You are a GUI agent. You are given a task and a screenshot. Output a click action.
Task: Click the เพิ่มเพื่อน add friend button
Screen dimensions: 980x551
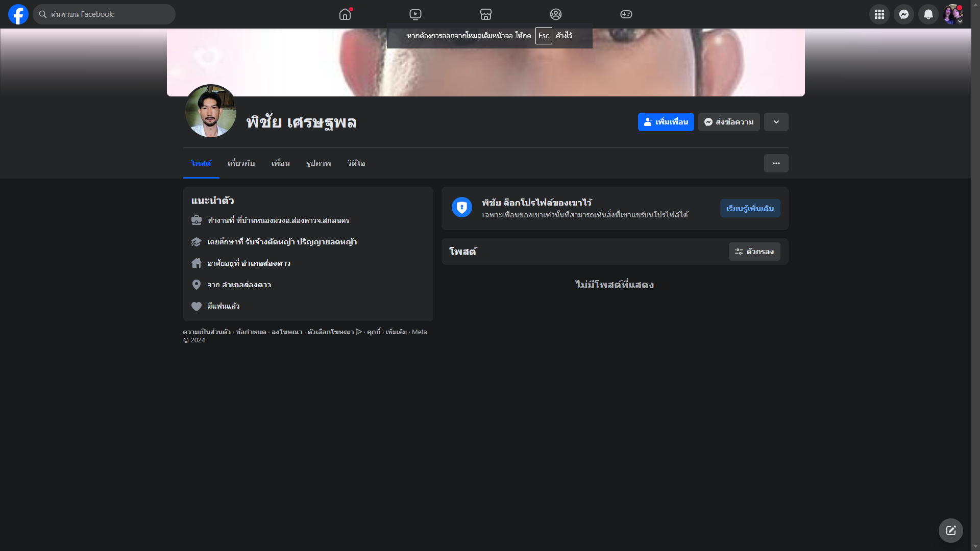click(x=666, y=122)
